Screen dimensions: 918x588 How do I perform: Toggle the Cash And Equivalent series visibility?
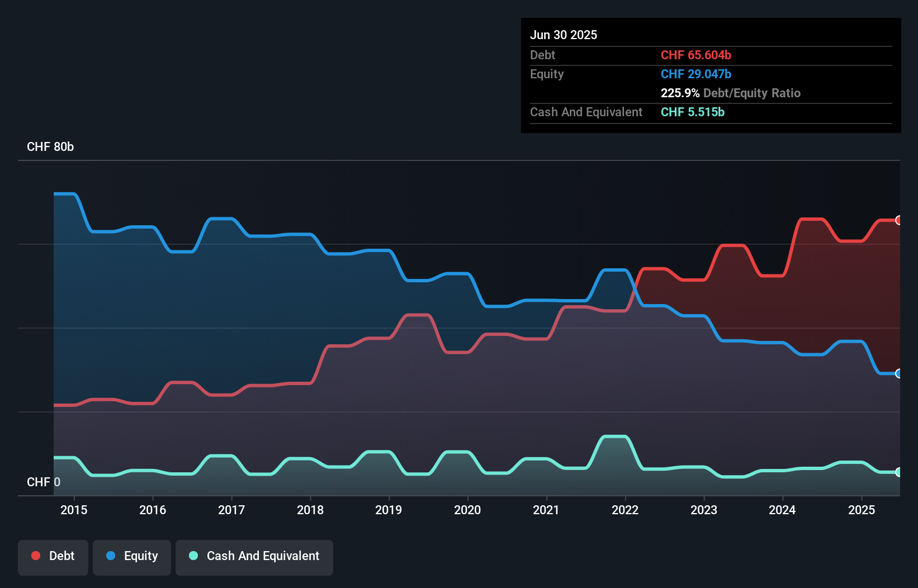click(254, 556)
